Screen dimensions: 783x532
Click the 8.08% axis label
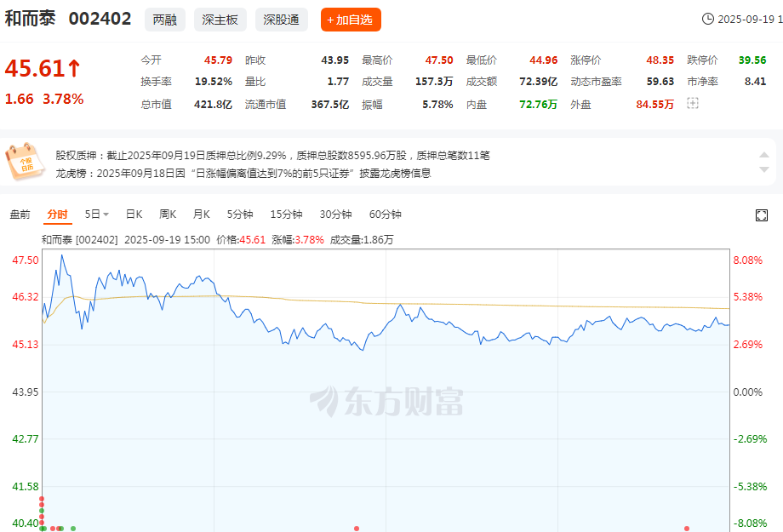747,260
